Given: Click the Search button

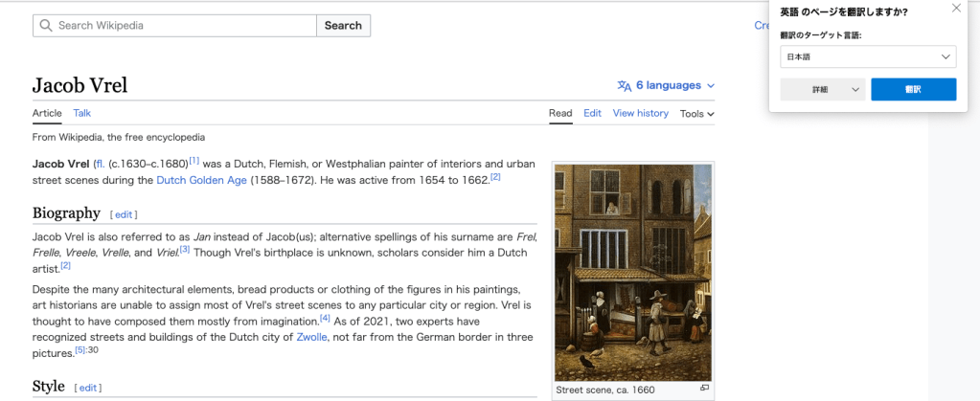Looking at the screenshot, I should point(343,26).
